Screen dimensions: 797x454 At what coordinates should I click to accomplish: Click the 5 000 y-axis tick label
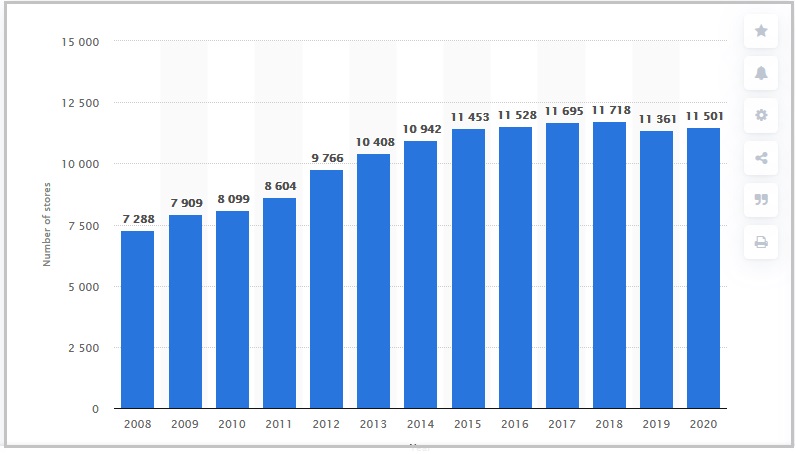click(x=84, y=287)
